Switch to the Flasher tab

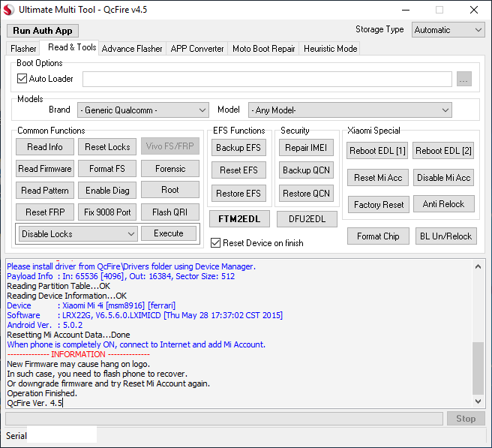point(23,49)
